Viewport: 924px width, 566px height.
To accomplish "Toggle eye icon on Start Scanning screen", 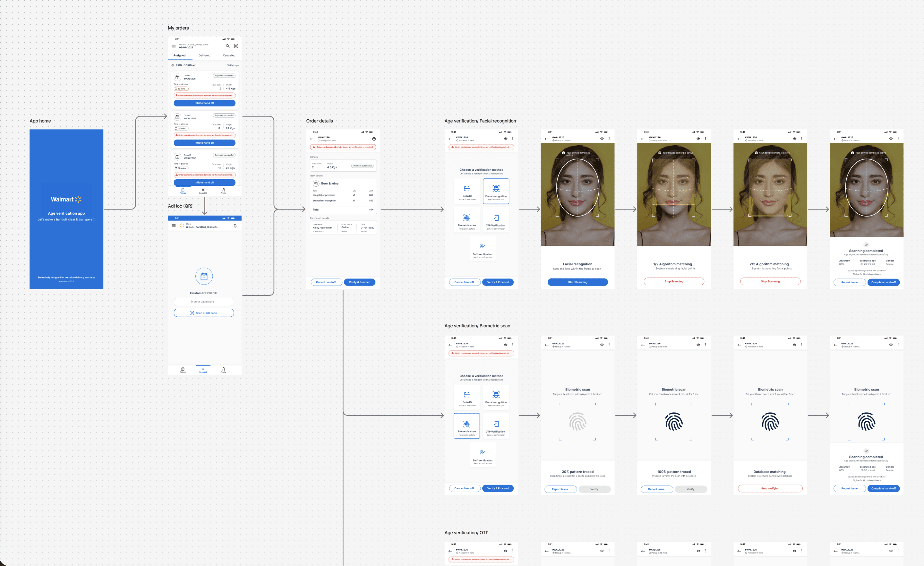I will click(x=602, y=139).
